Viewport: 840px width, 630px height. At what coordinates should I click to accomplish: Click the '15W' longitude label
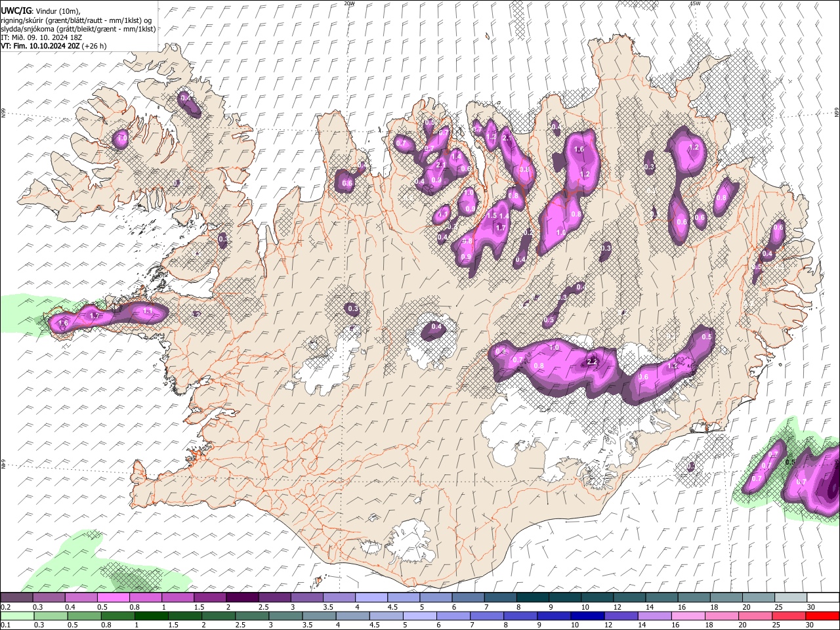coord(695,3)
